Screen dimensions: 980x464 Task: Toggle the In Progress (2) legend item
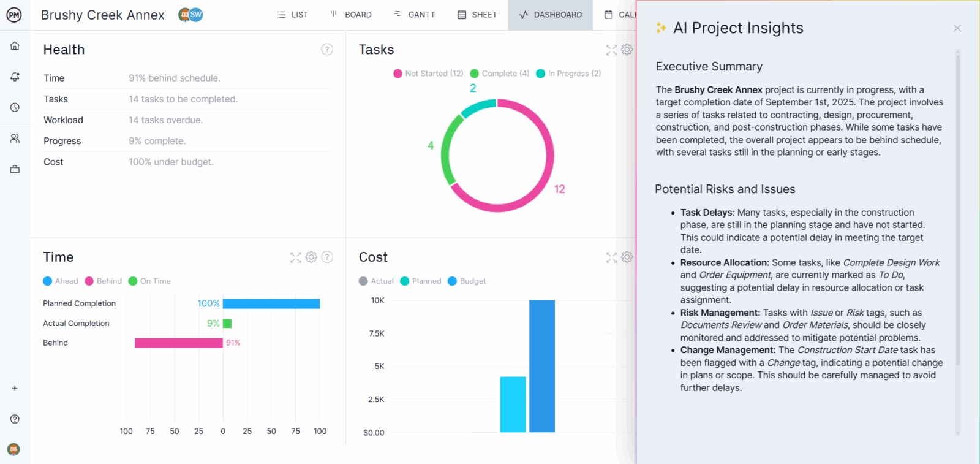pos(568,74)
